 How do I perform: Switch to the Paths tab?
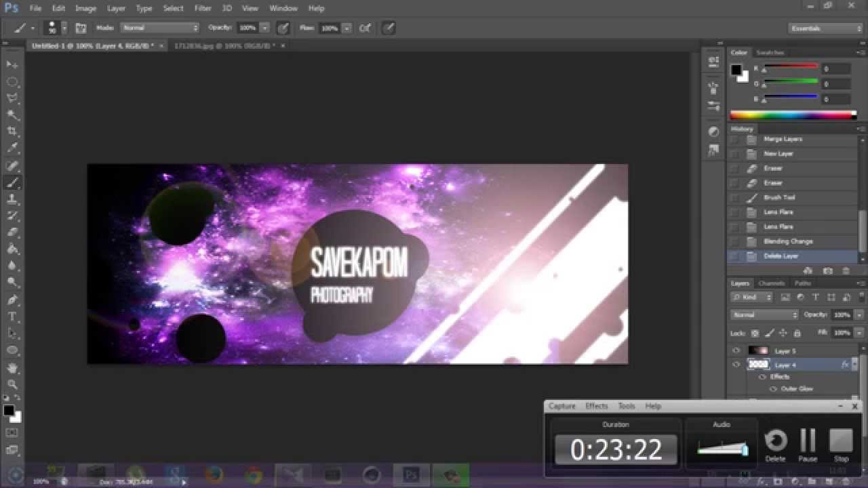[802, 283]
